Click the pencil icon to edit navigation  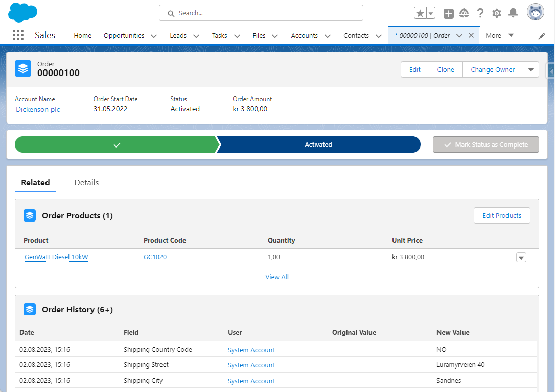542,36
